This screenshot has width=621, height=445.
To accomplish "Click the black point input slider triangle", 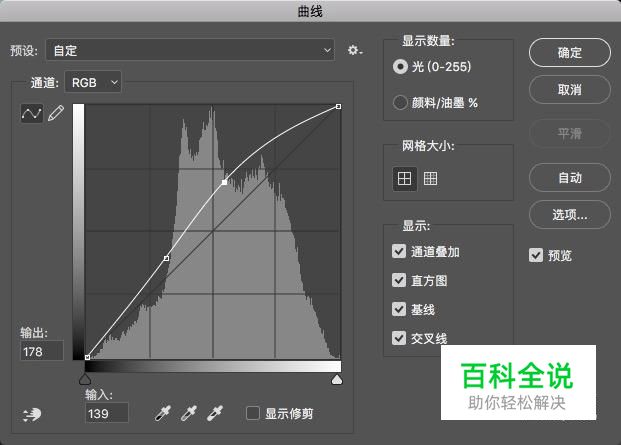I will coord(85,380).
